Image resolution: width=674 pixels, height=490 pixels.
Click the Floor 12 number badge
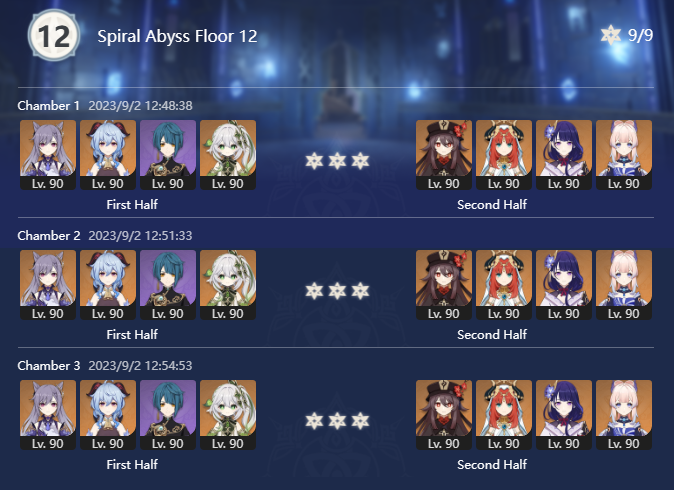pyautogui.click(x=47, y=37)
